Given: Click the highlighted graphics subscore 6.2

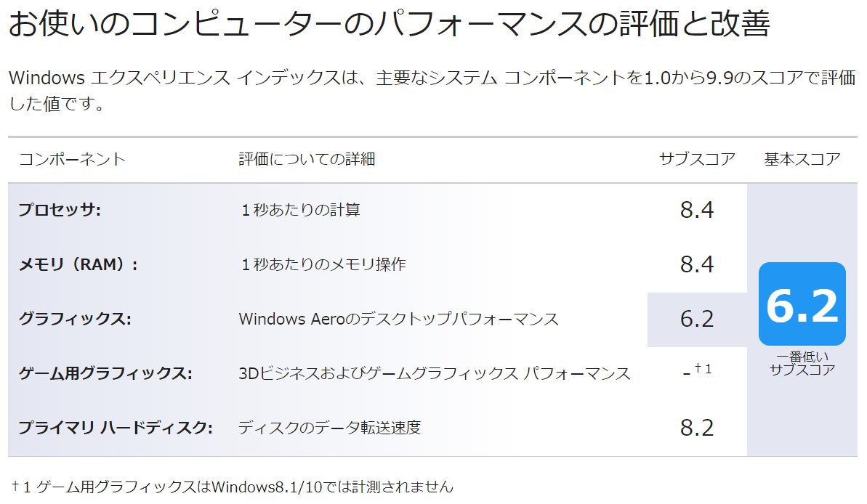Looking at the screenshot, I should [697, 319].
